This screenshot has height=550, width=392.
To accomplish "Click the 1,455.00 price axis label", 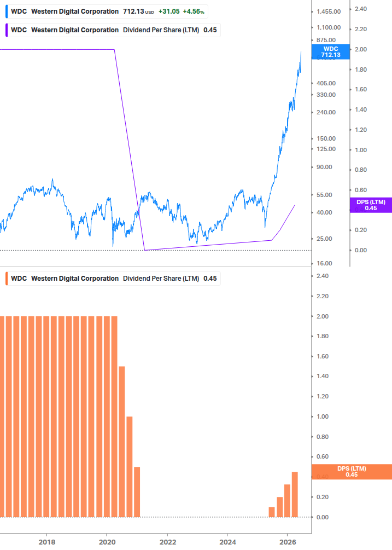I will coord(329,11).
